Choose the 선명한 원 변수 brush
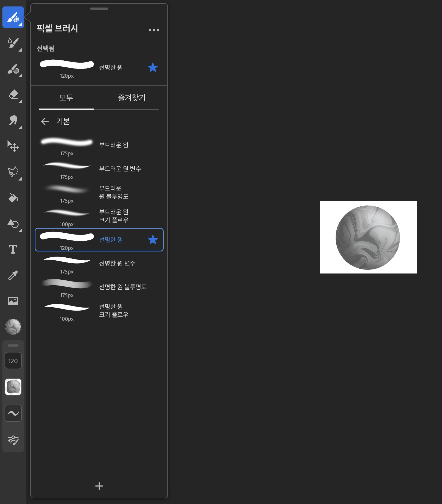The height and width of the screenshot is (504, 442). pos(99,263)
